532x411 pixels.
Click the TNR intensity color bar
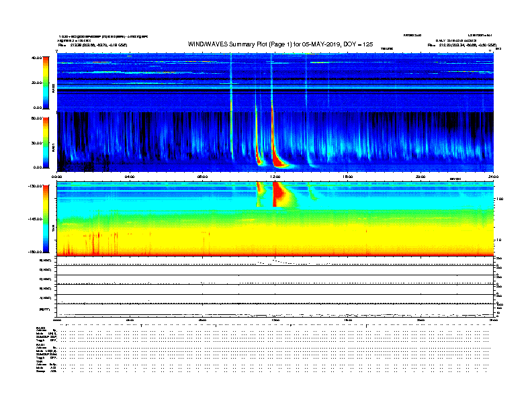click(46, 219)
